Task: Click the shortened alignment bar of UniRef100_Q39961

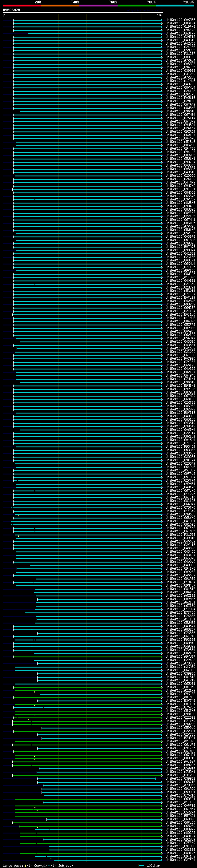Action: pyautogui.click(x=97, y=778)
